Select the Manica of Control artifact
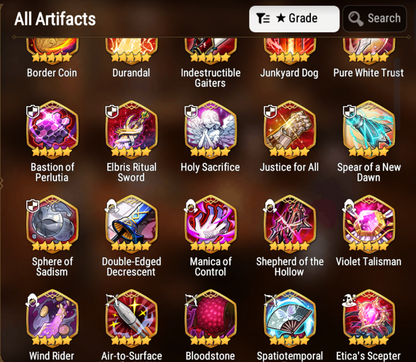The image size is (416, 362). tap(210, 224)
